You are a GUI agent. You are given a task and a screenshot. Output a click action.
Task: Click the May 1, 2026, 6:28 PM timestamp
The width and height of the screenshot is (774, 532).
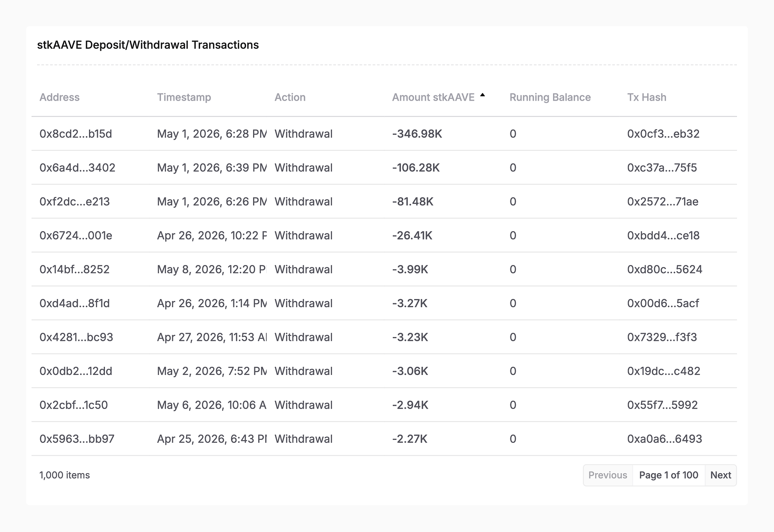pos(212,134)
